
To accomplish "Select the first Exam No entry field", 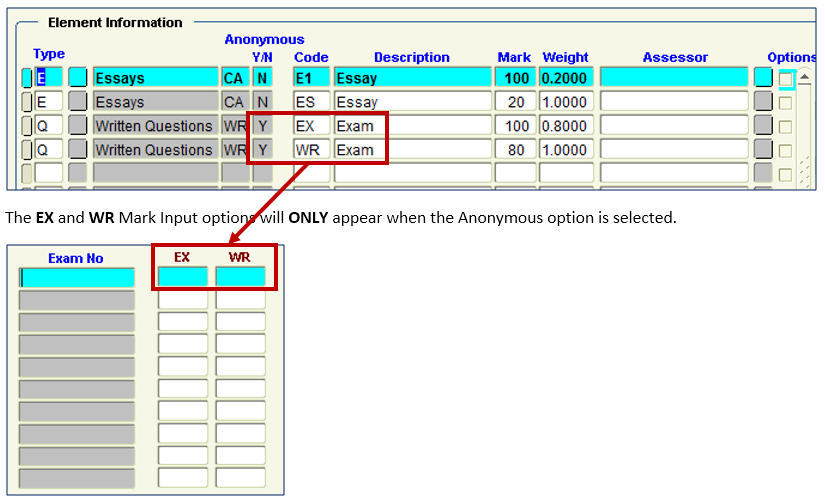I will click(76, 278).
